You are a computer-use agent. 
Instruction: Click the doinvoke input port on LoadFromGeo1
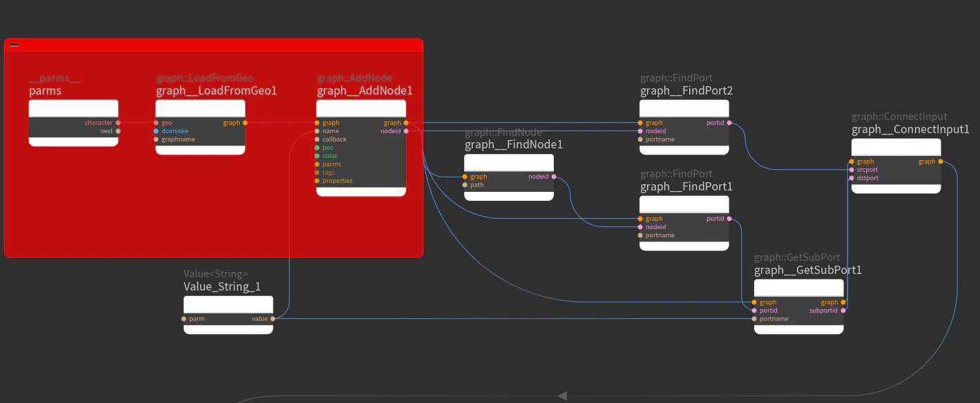156,131
